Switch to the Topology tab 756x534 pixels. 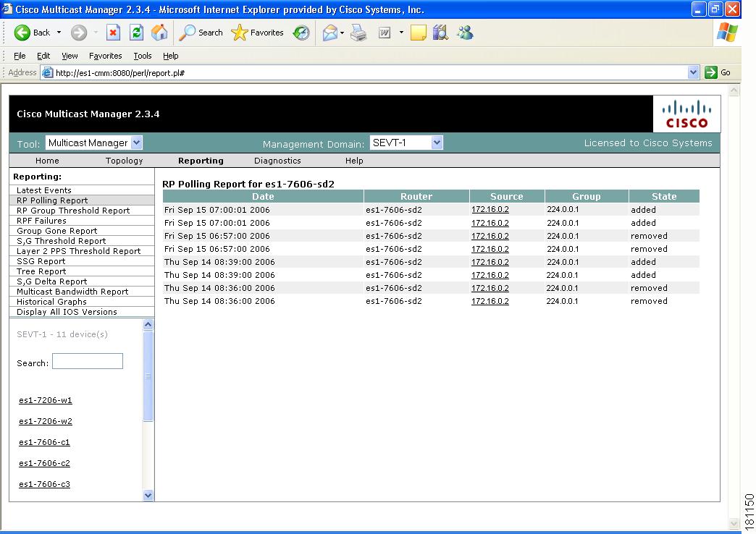[125, 161]
